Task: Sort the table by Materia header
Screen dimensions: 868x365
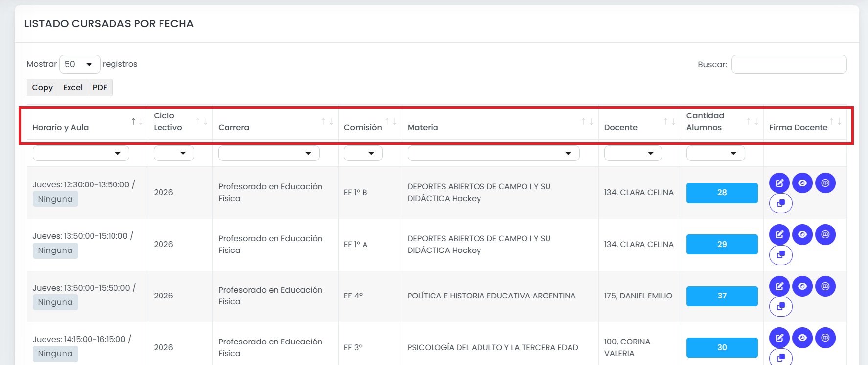Action: click(500, 122)
